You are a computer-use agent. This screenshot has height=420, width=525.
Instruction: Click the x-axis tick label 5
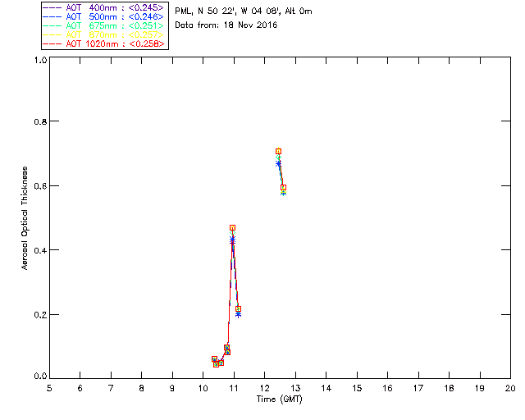click(49, 388)
